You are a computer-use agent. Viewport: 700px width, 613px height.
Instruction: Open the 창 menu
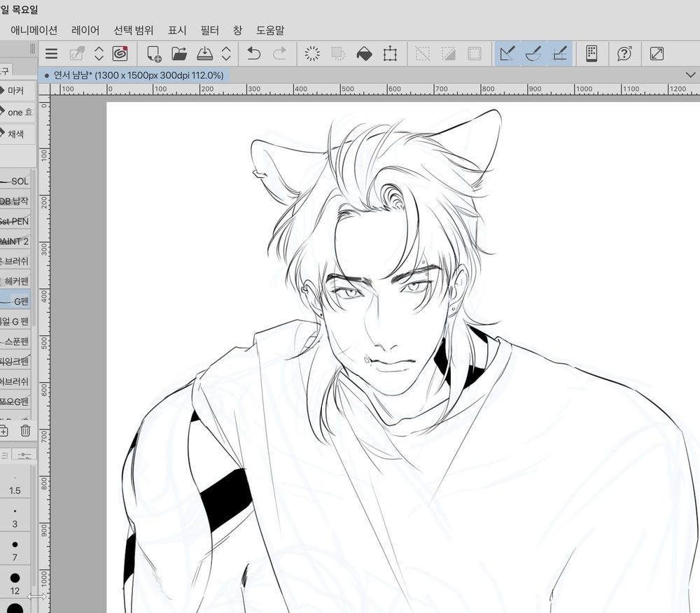point(237,30)
